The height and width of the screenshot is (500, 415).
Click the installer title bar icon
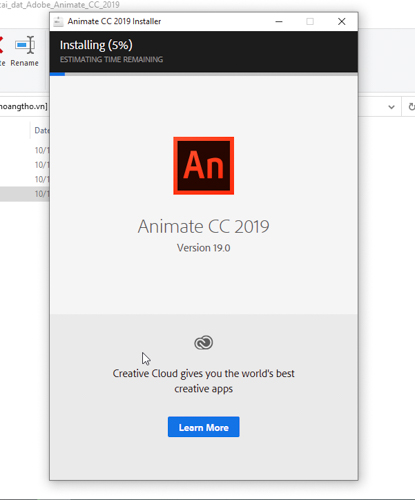click(58, 21)
